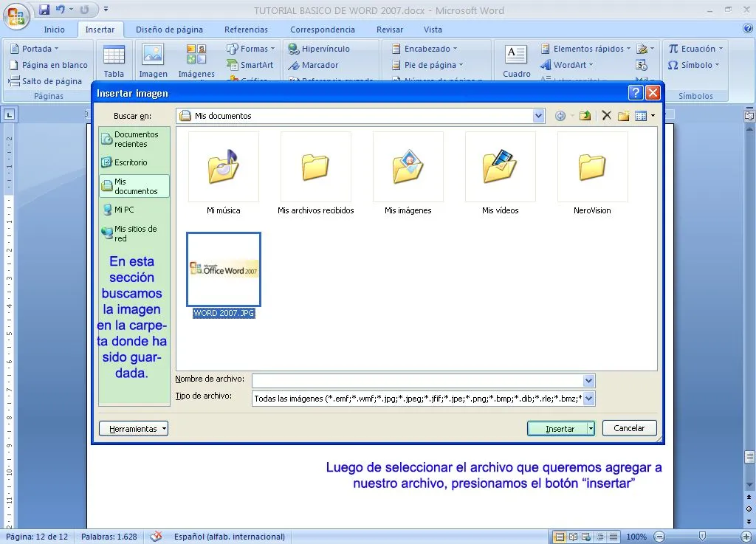
Task: Click the Imagen ribbon icon
Action: point(153,61)
